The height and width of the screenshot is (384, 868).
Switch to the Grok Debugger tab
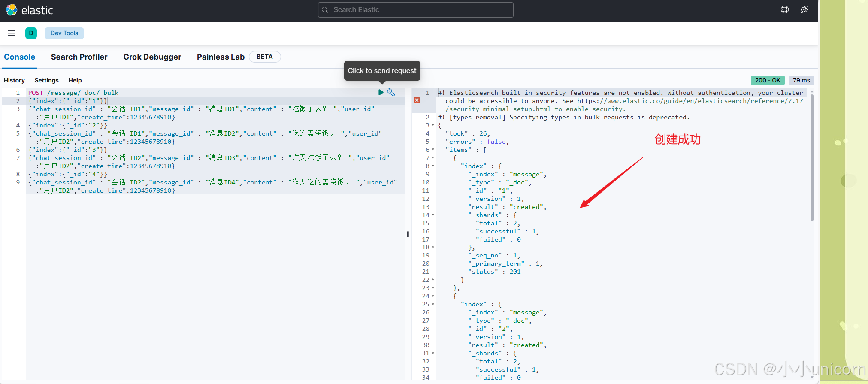pyautogui.click(x=152, y=57)
